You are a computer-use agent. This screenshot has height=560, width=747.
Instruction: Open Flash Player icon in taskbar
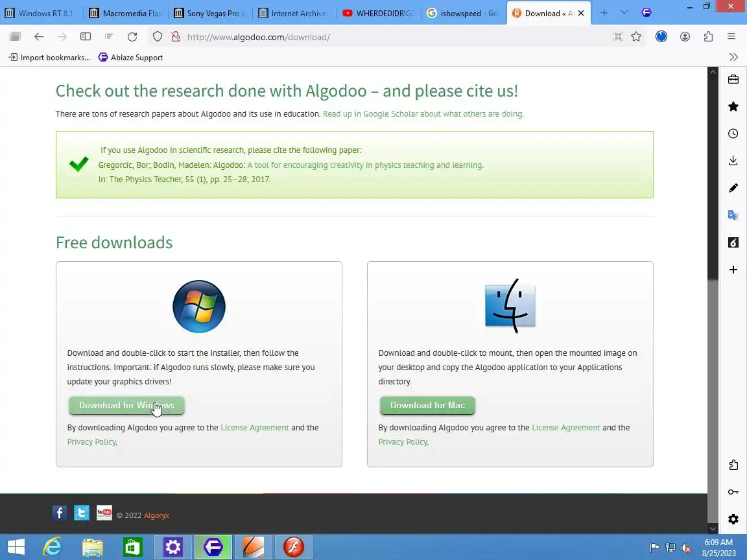point(294,546)
